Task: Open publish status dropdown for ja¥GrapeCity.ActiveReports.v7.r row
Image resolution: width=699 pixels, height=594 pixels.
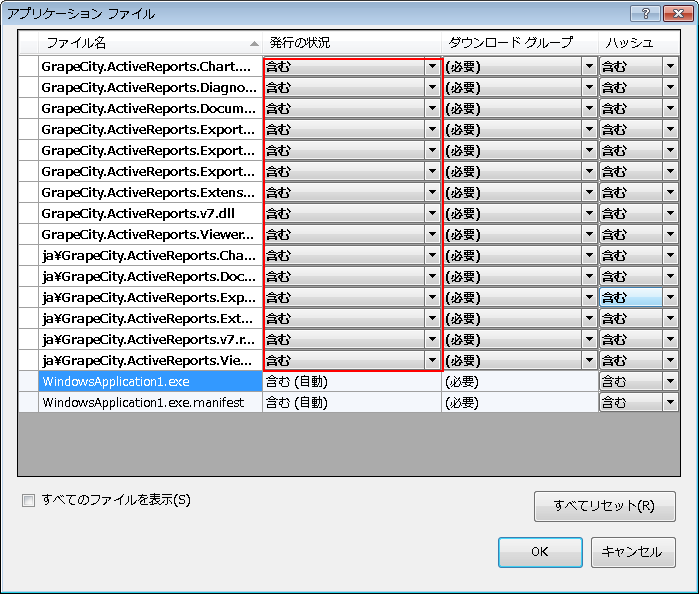Action: pyautogui.click(x=432, y=339)
